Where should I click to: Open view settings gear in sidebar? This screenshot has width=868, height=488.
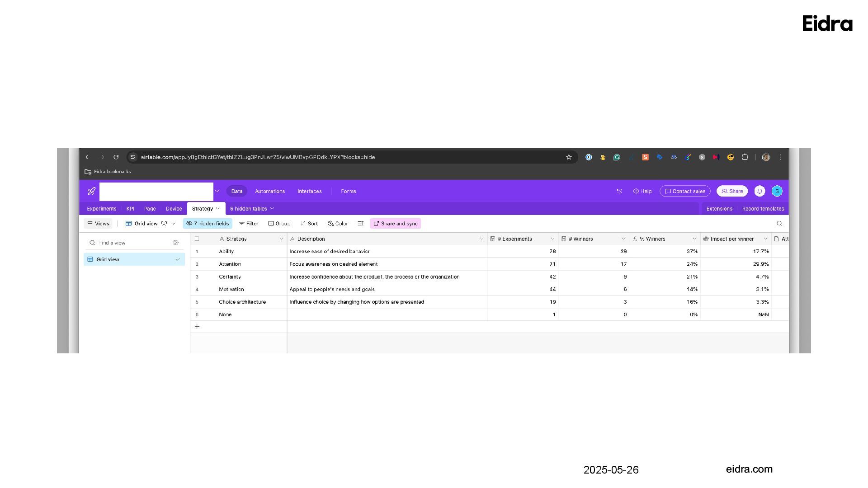coord(176,243)
